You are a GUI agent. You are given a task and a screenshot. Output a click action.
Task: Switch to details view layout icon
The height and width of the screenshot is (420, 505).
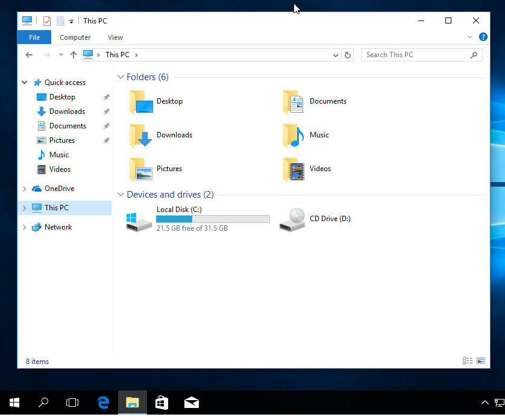point(468,361)
